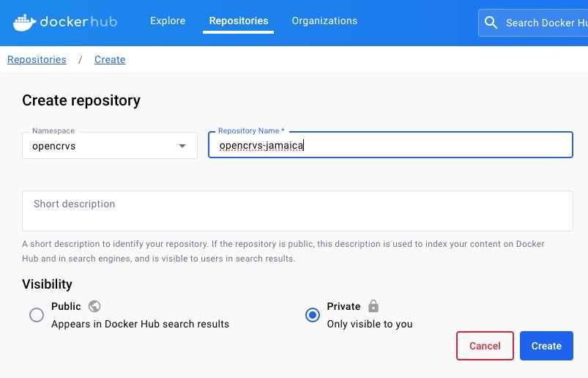Click into the Short description box
Viewport: 588px width, 378px height.
click(297, 211)
